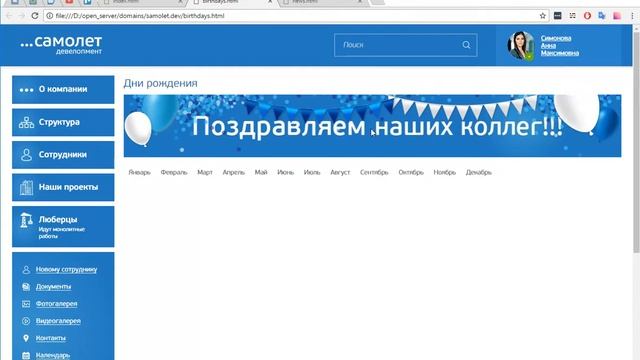Click the Поздравляем наших коллег banner
The height and width of the screenshot is (360, 640).
[x=372, y=126]
